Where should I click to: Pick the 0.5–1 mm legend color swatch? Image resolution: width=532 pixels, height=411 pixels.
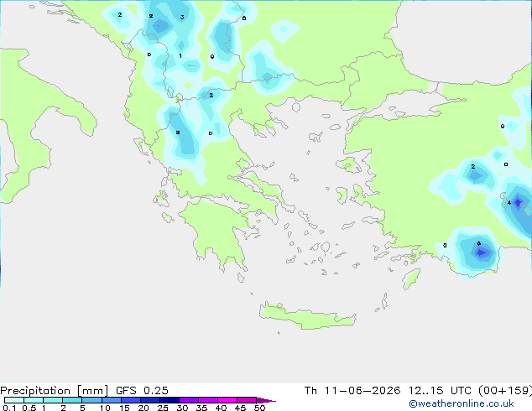[34, 400]
